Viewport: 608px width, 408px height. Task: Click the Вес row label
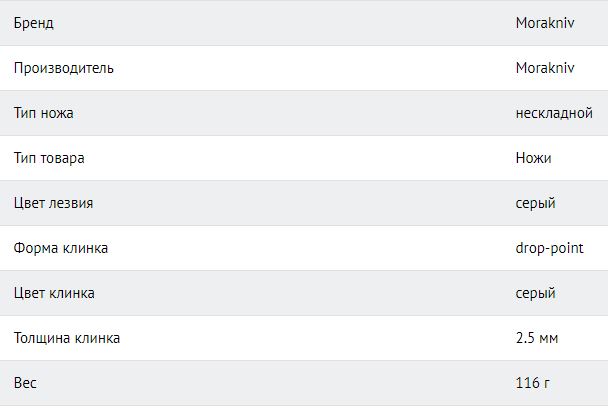click(25, 383)
